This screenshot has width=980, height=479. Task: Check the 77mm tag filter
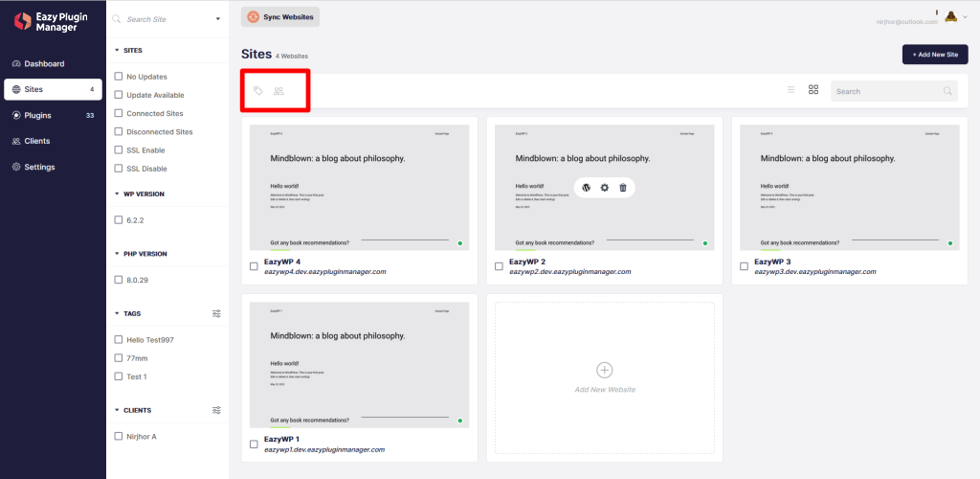click(118, 358)
